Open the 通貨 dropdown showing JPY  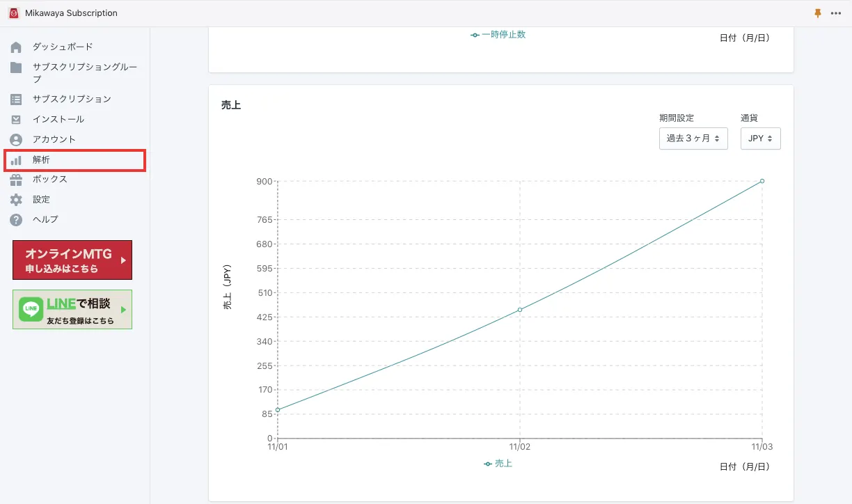(760, 139)
